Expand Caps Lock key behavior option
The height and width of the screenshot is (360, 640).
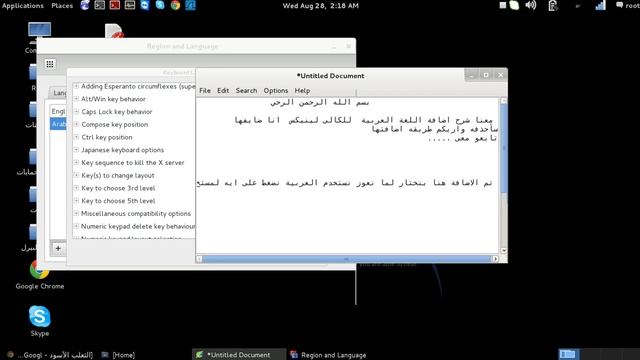coord(76,111)
